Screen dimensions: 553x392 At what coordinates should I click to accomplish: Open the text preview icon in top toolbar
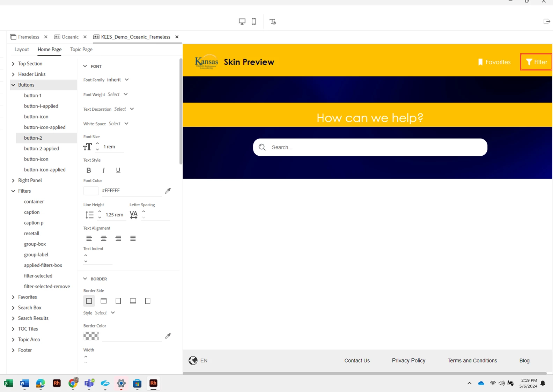click(x=273, y=22)
